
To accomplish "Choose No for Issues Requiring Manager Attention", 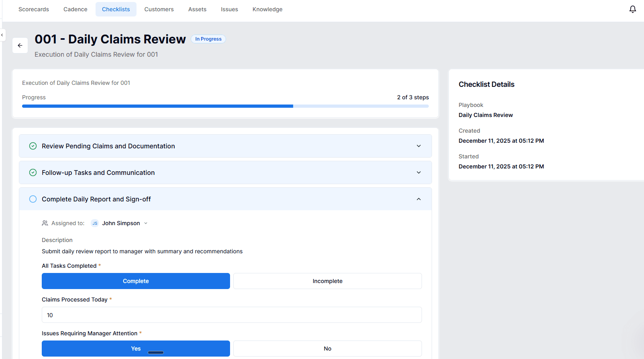I will pyautogui.click(x=328, y=349).
